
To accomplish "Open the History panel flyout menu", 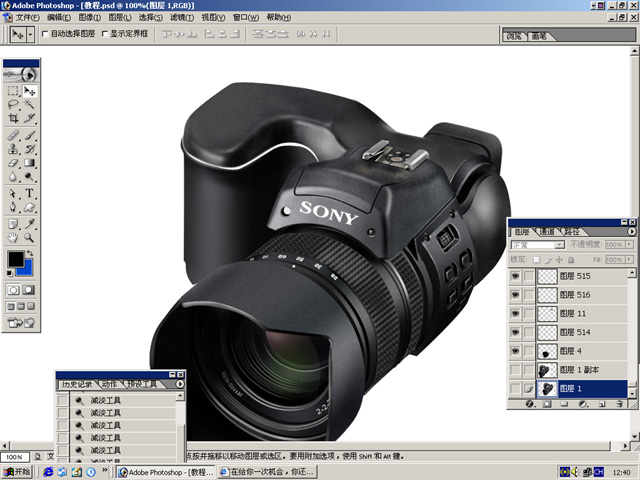I will pos(180,384).
